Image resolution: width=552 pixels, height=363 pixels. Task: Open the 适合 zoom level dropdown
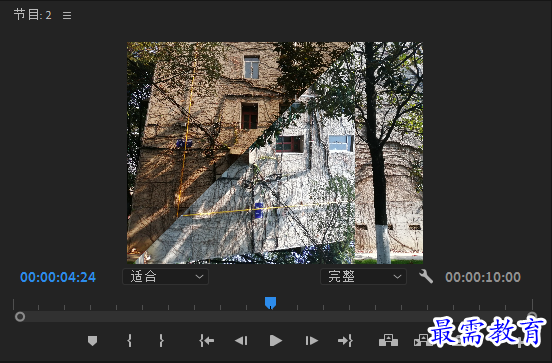click(x=165, y=276)
